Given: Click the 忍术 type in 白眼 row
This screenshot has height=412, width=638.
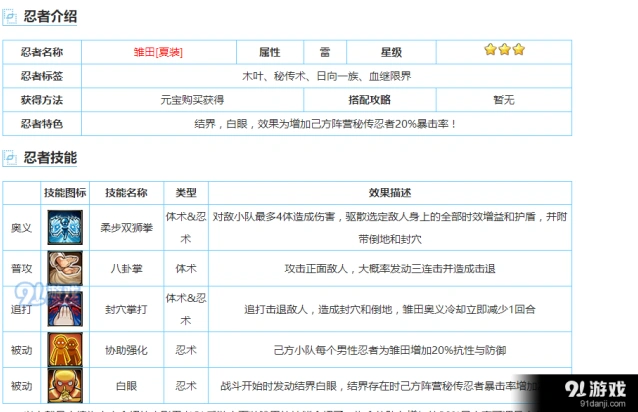Looking at the screenshot, I should click(x=186, y=386).
